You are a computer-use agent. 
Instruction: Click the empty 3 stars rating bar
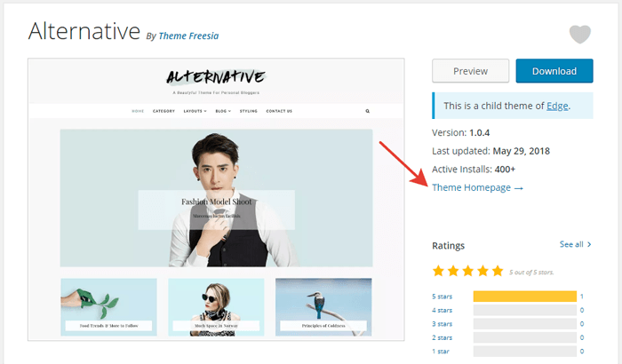(x=525, y=324)
